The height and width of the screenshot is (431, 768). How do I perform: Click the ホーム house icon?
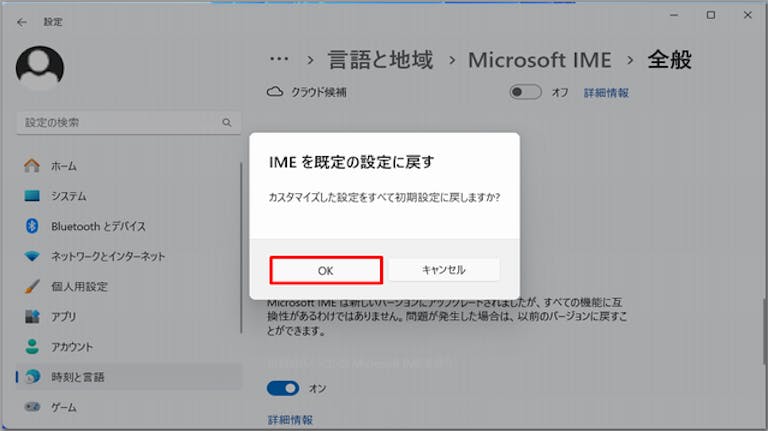click(x=32, y=166)
